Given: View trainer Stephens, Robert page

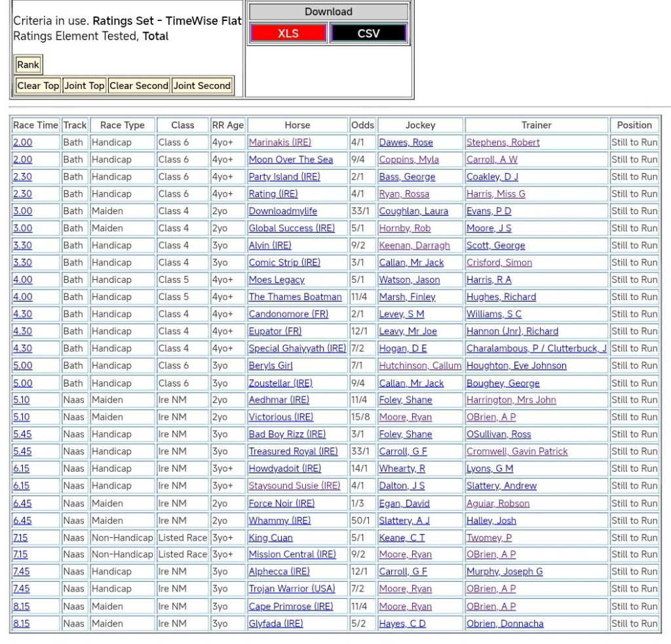Looking at the screenshot, I should point(503,142).
